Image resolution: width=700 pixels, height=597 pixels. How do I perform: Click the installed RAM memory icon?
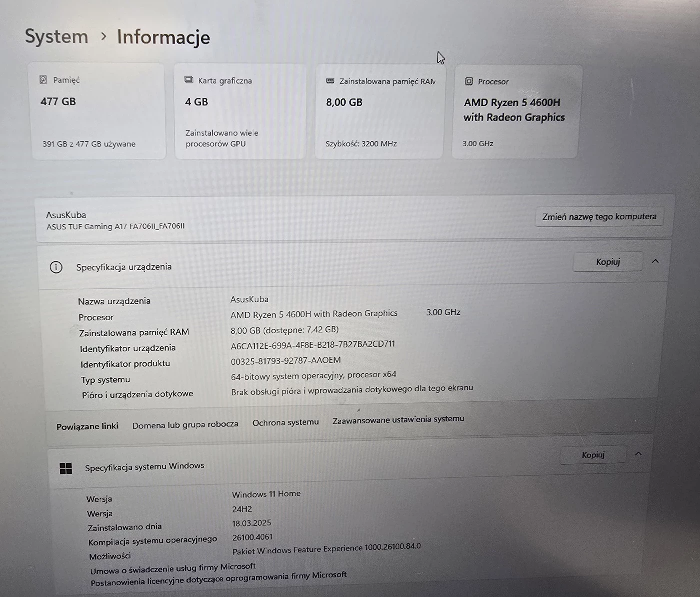click(x=330, y=81)
